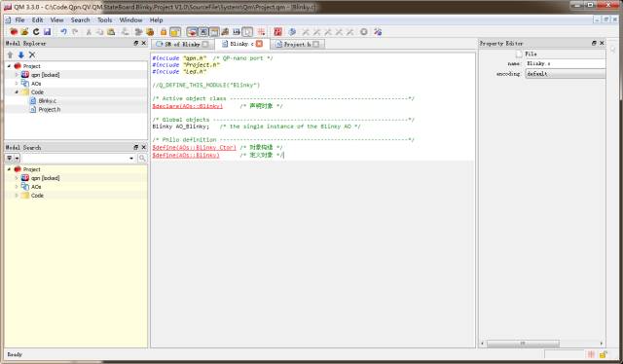Click the blue tool icon right of Generate Code
The image size is (623, 364).
[292, 32]
